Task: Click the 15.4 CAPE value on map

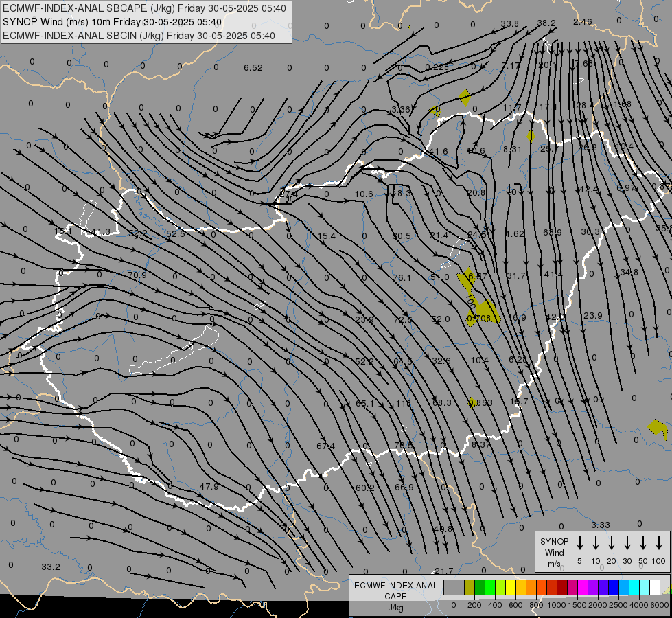Action: (327, 236)
